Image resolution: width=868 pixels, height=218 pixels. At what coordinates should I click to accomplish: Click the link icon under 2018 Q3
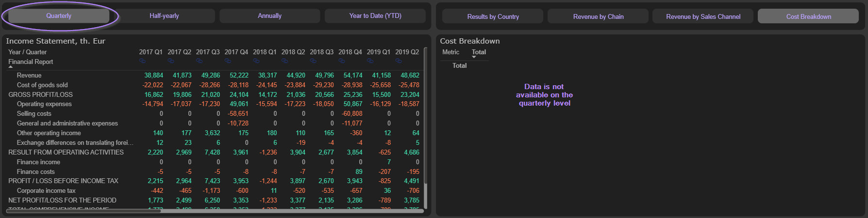coord(313,61)
